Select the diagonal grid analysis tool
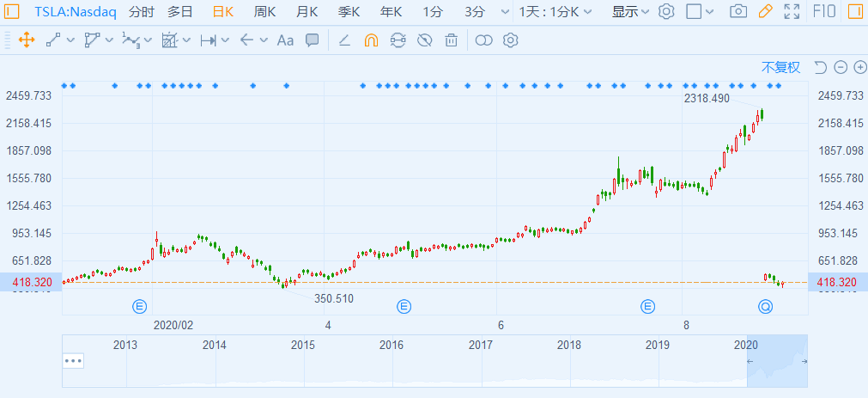Screen dimensions: 868x398 tap(169, 40)
